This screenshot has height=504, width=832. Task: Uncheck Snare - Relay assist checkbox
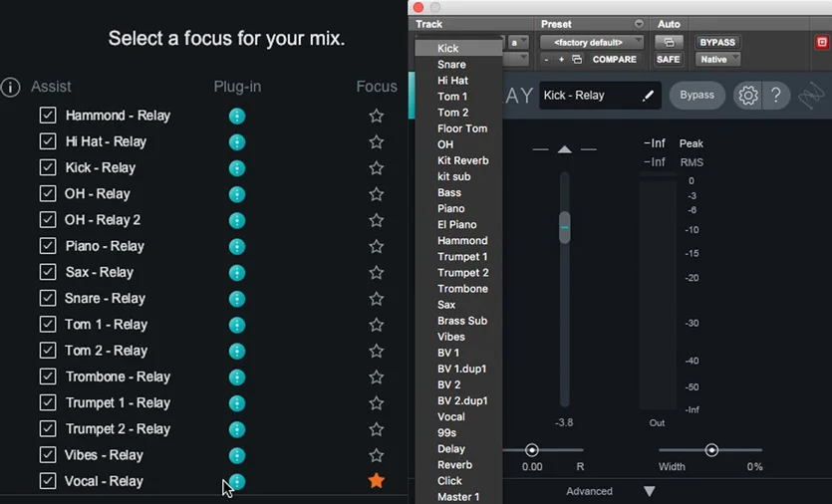click(x=48, y=298)
